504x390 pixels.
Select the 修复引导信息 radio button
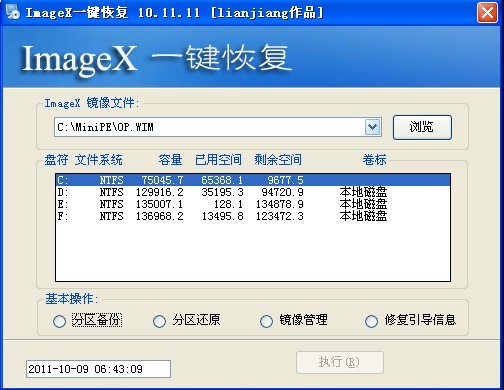[x=371, y=321]
